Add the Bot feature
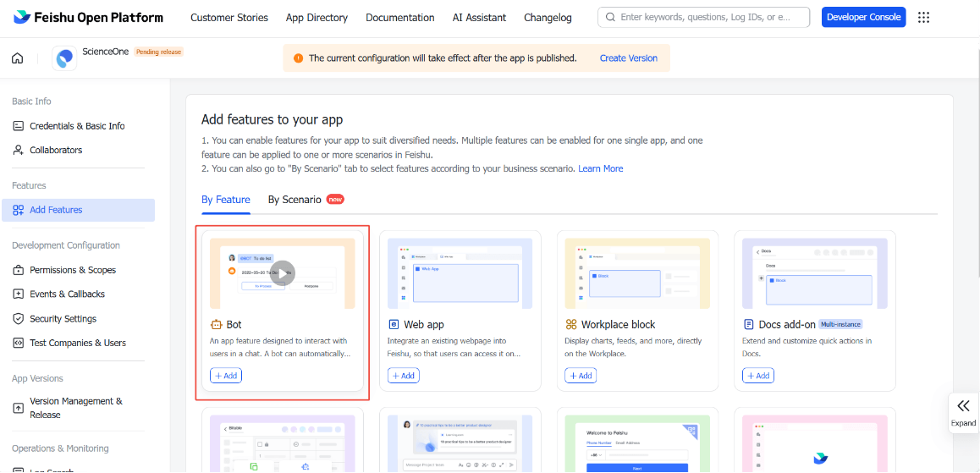980x473 pixels. click(226, 376)
